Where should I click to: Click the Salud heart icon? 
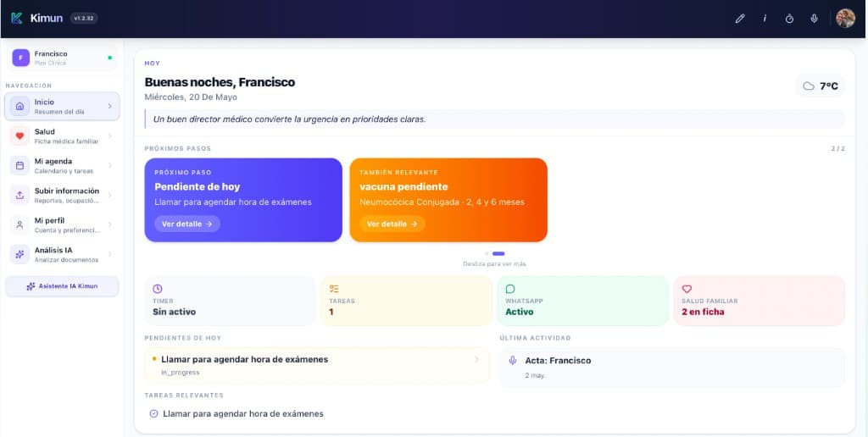point(20,136)
